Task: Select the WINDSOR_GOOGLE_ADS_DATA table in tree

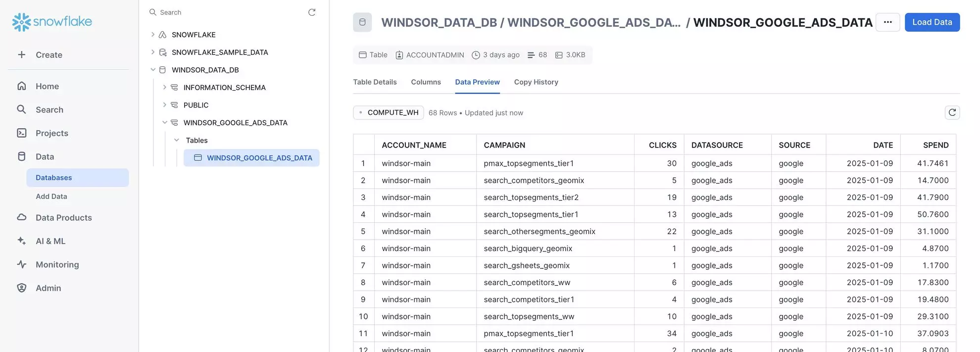Action: pos(251,158)
